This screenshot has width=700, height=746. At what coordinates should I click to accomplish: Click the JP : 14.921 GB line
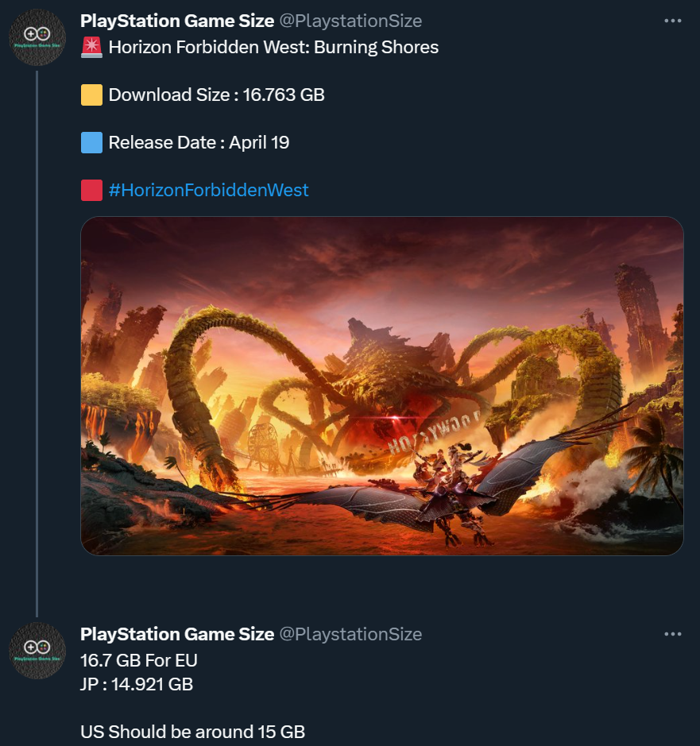(x=137, y=684)
